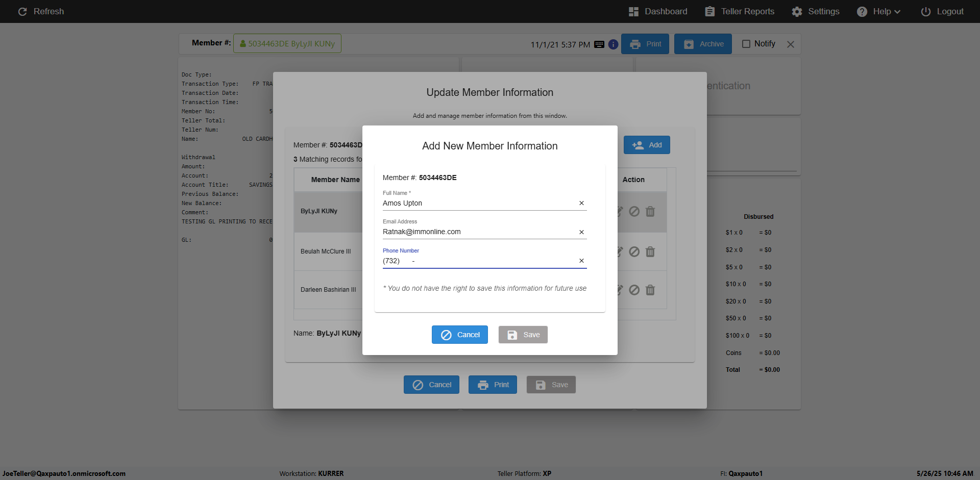Click the Action column header
Viewport: 980px width, 480px height.
click(633, 180)
